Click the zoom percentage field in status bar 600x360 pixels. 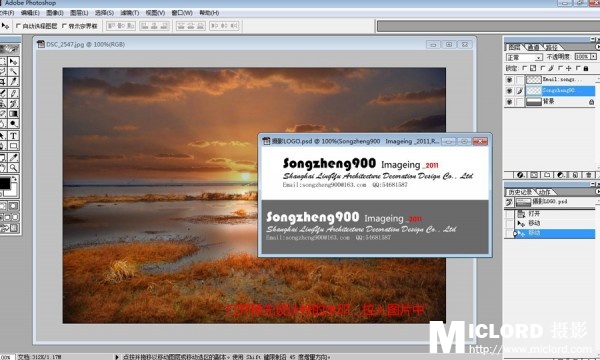pyautogui.click(x=6, y=357)
